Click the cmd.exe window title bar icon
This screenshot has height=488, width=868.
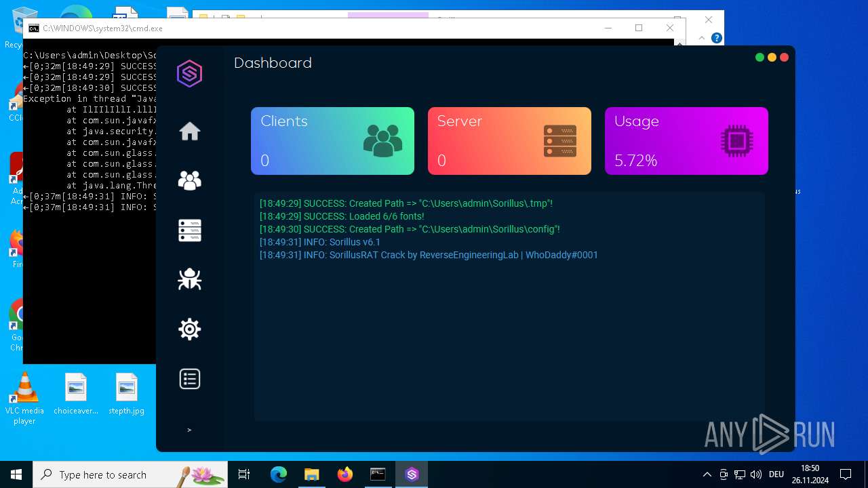click(33, 28)
